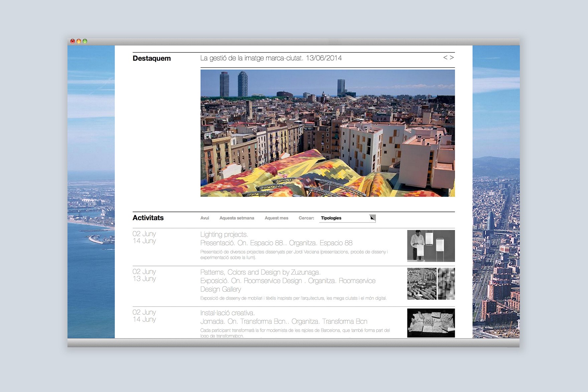
Task: View the Zuzunaga pixelated pattern thumbnail
Action: tap(446, 284)
